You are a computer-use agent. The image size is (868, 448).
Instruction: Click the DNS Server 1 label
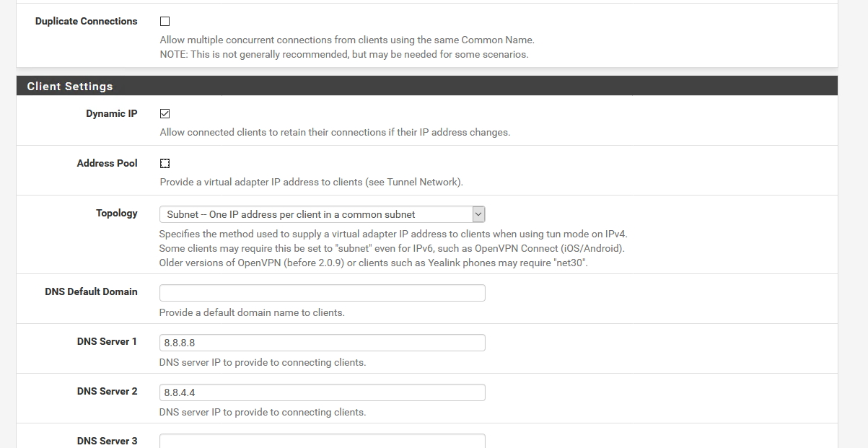pyautogui.click(x=107, y=341)
